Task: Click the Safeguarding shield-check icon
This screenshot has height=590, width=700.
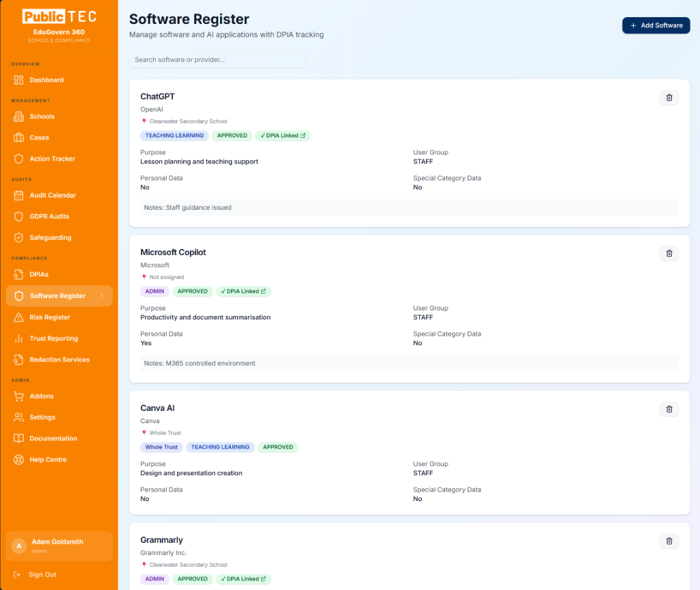Action: [18, 238]
